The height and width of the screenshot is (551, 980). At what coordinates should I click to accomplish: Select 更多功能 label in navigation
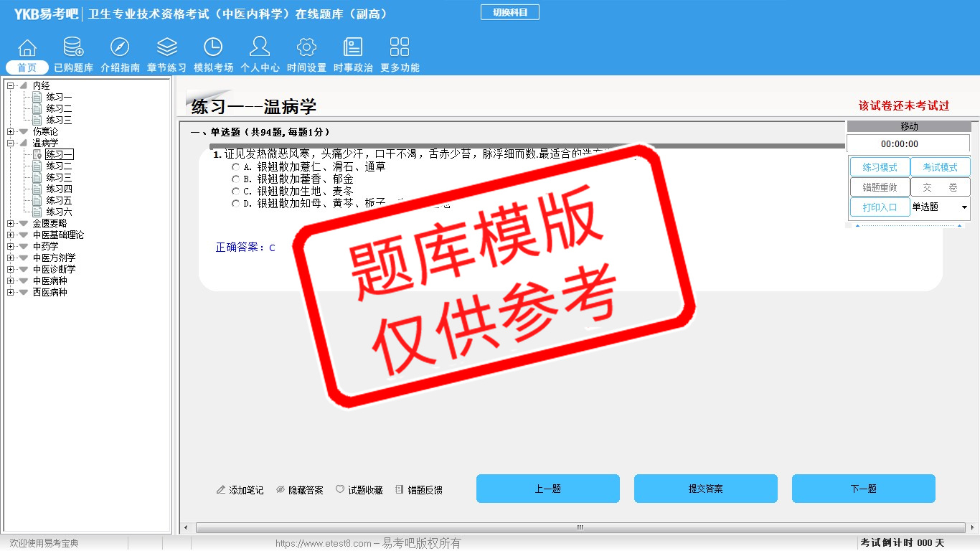(400, 67)
